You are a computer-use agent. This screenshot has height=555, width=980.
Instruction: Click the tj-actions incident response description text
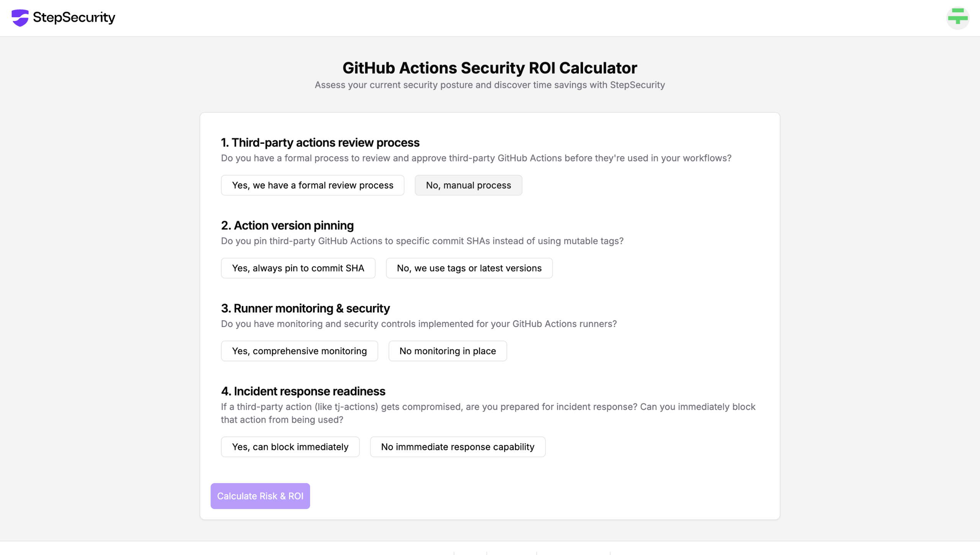point(488,413)
